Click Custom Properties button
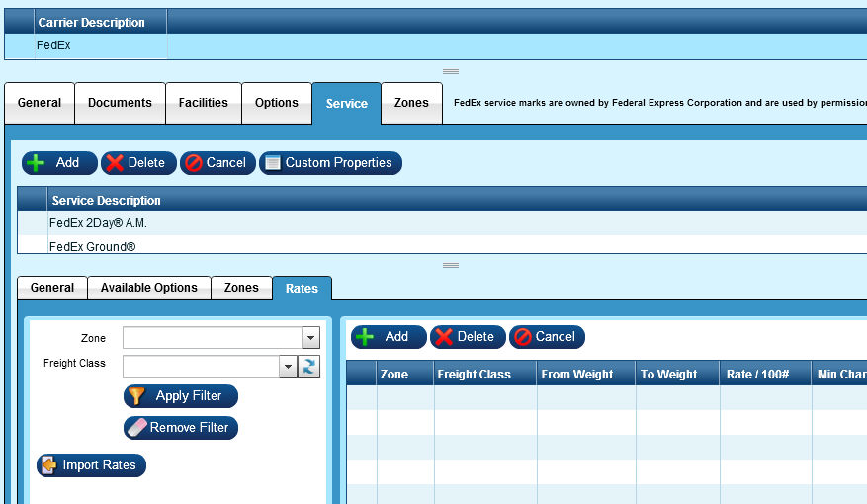 (x=330, y=163)
